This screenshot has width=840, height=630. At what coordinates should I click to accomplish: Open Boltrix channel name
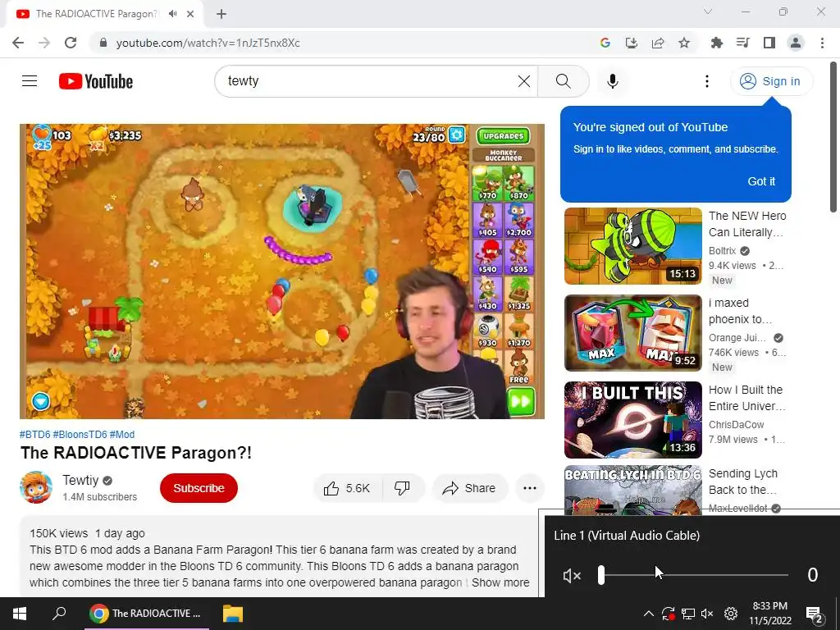722,251
